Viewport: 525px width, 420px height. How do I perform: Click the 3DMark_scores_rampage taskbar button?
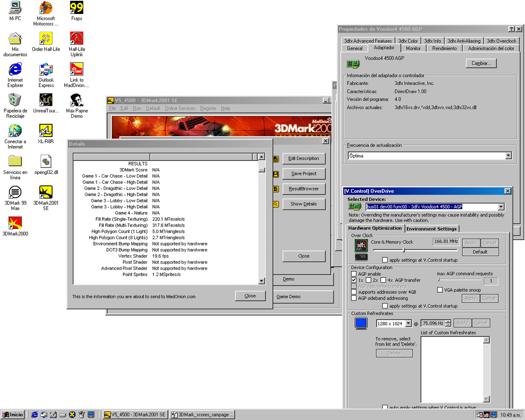coord(203,414)
